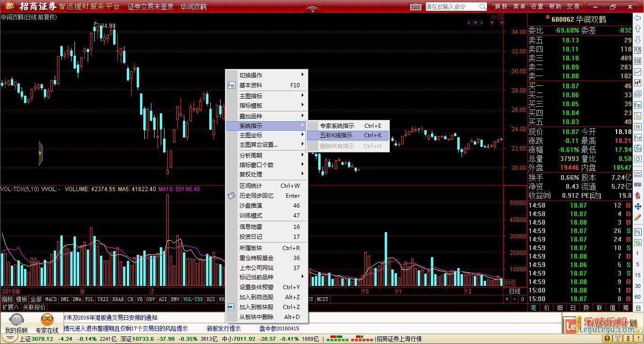Click the F10 company info sidebar icon

pos(637,105)
